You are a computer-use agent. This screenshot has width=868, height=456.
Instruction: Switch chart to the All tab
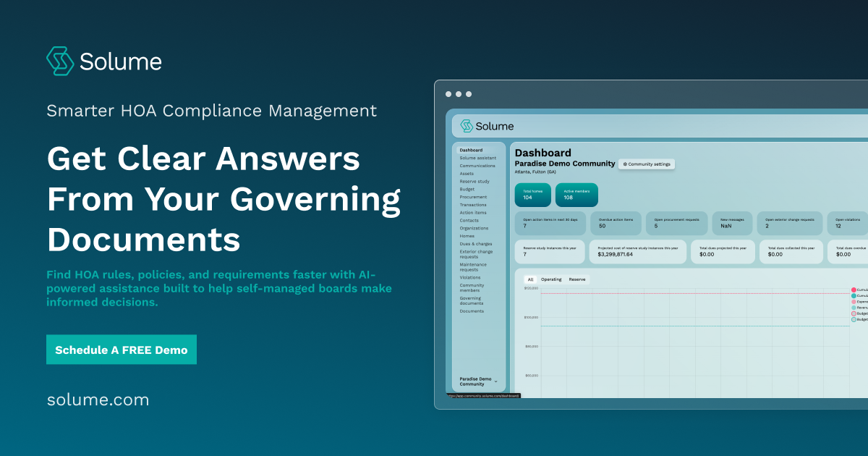pos(530,279)
